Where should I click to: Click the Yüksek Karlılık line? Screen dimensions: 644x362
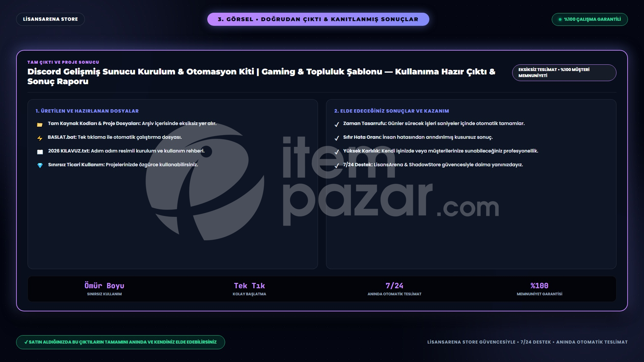(x=440, y=151)
